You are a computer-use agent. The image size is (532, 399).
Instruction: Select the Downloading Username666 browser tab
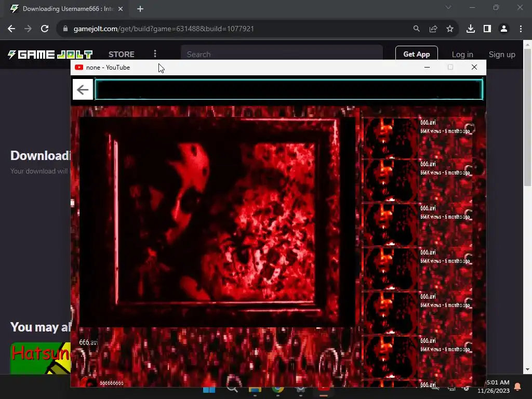pos(67,9)
